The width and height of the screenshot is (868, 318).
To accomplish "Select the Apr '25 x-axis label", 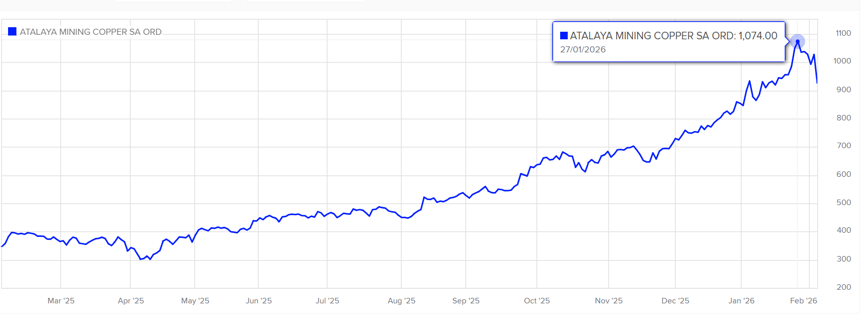I will pyautogui.click(x=131, y=301).
